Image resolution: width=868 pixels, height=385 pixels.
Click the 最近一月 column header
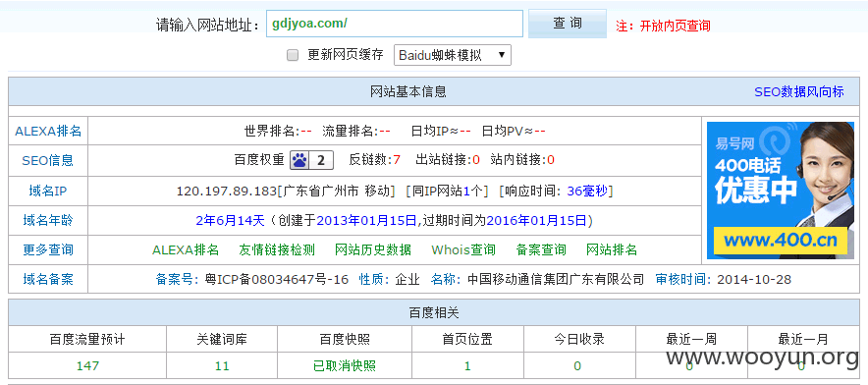tap(803, 339)
